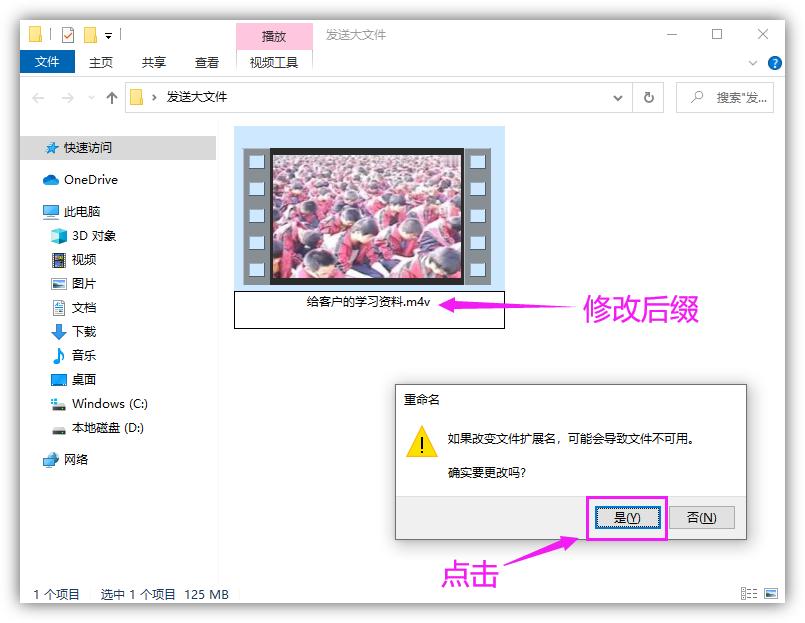Switch to the 查看 ribbon tab

(x=206, y=62)
